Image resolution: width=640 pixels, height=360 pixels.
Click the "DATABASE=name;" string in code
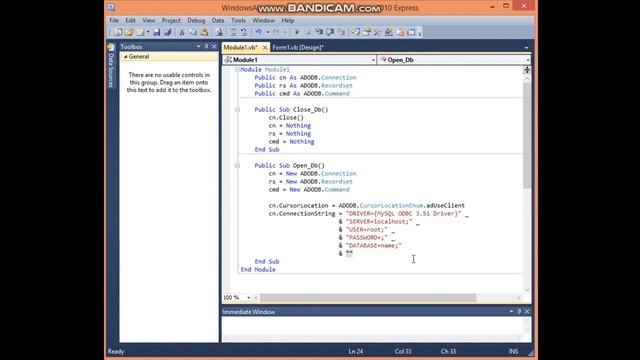coord(374,246)
